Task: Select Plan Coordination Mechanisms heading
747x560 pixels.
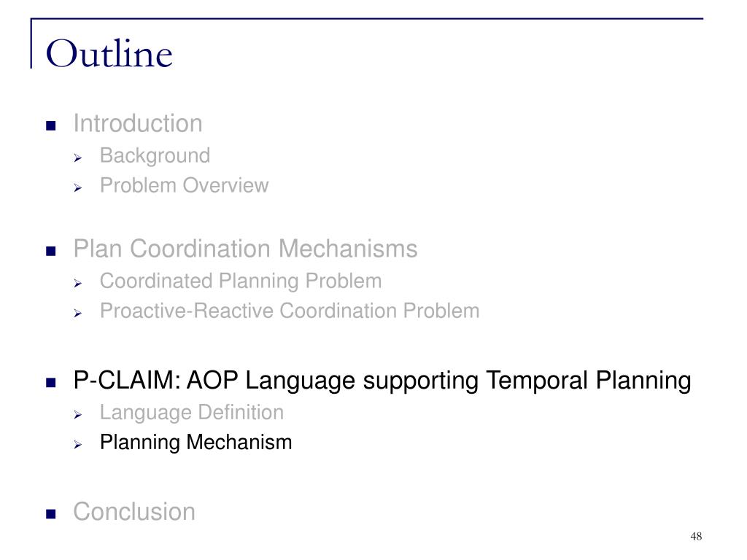Action: 245,249
